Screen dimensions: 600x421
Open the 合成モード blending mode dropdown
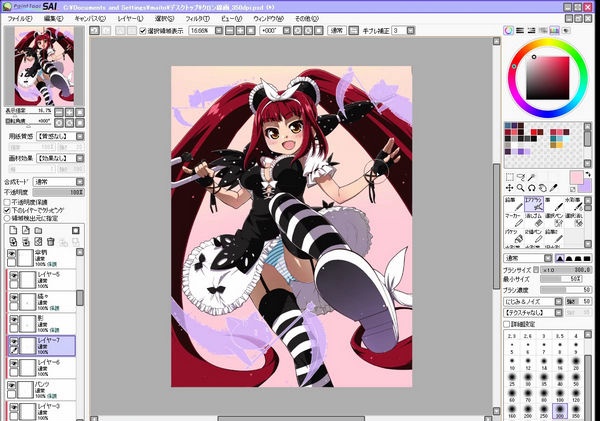click(58, 182)
